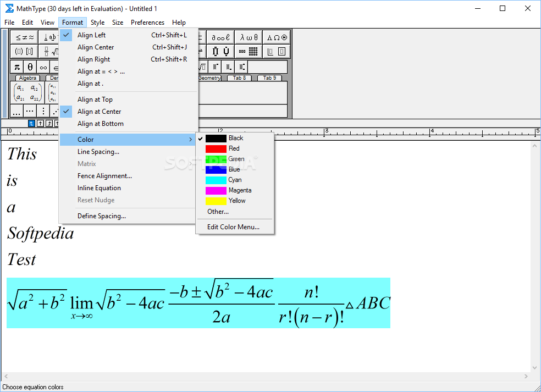Open the View menu
541x392 pixels.
point(47,23)
